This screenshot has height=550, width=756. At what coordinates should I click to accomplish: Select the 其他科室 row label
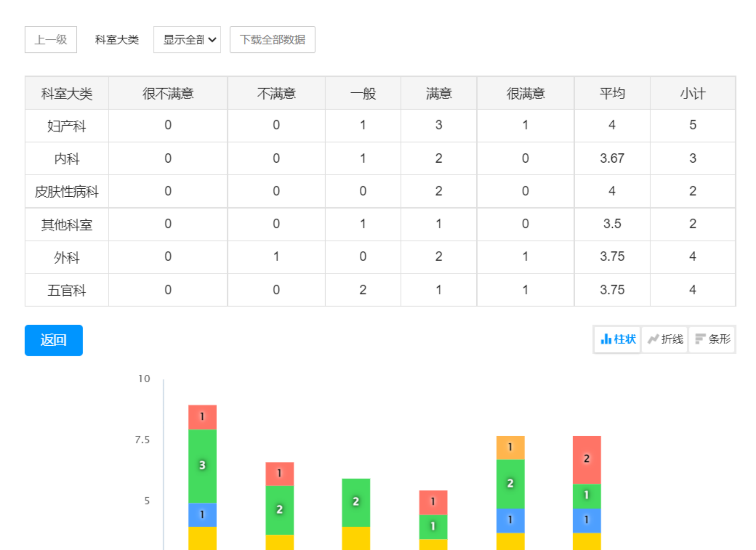click(67, 224)
